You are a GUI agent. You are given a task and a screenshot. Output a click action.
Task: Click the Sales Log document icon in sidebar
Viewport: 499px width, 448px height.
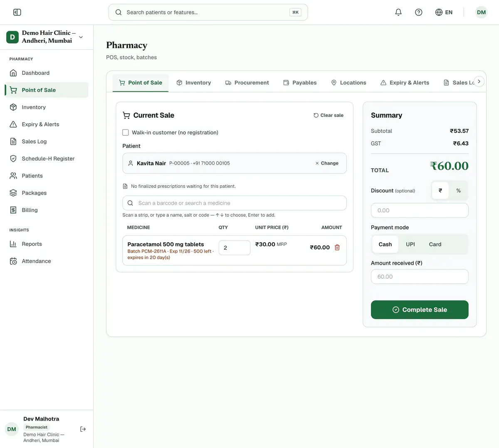13,142
